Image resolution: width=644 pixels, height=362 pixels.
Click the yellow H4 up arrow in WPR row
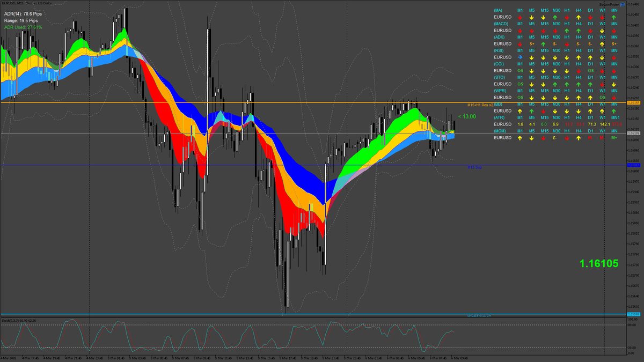click(x=579, y=98)
